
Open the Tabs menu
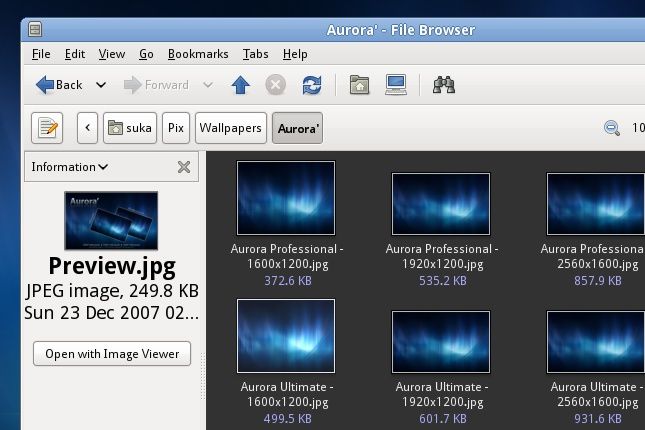point(255,54)
